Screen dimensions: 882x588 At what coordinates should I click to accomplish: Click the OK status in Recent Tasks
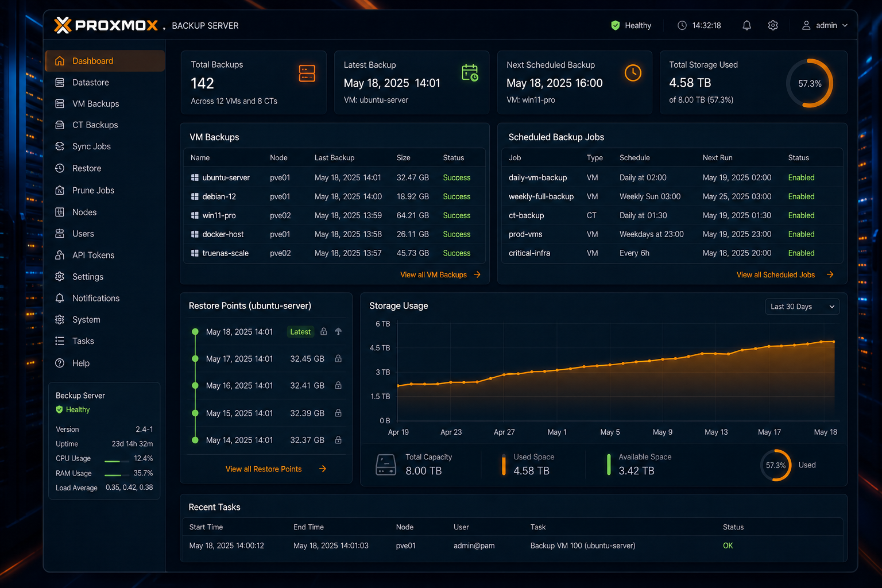click(728, 546)
